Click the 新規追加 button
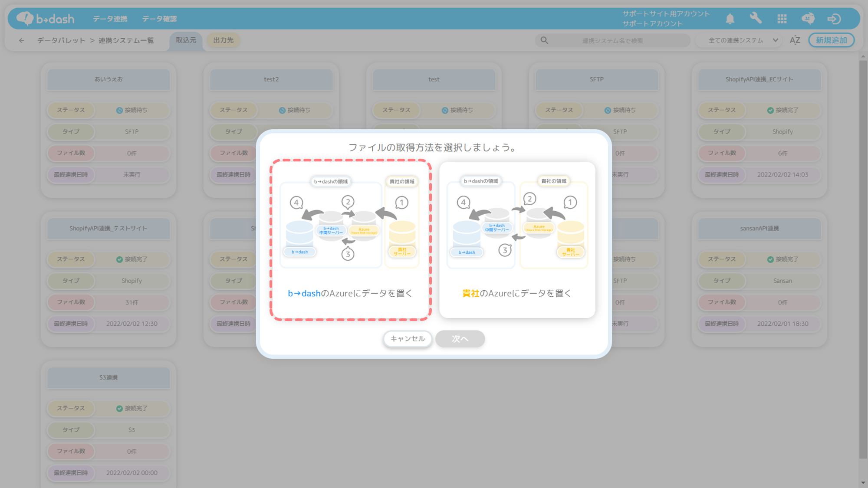Screen dimensions: 868x488 point(831,40)
